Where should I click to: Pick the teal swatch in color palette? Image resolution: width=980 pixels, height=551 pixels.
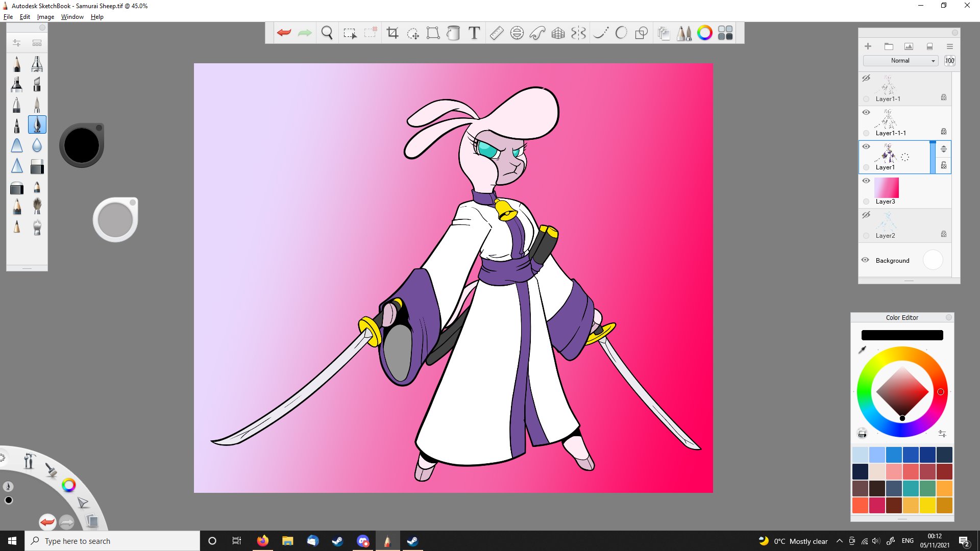[911, 488]
